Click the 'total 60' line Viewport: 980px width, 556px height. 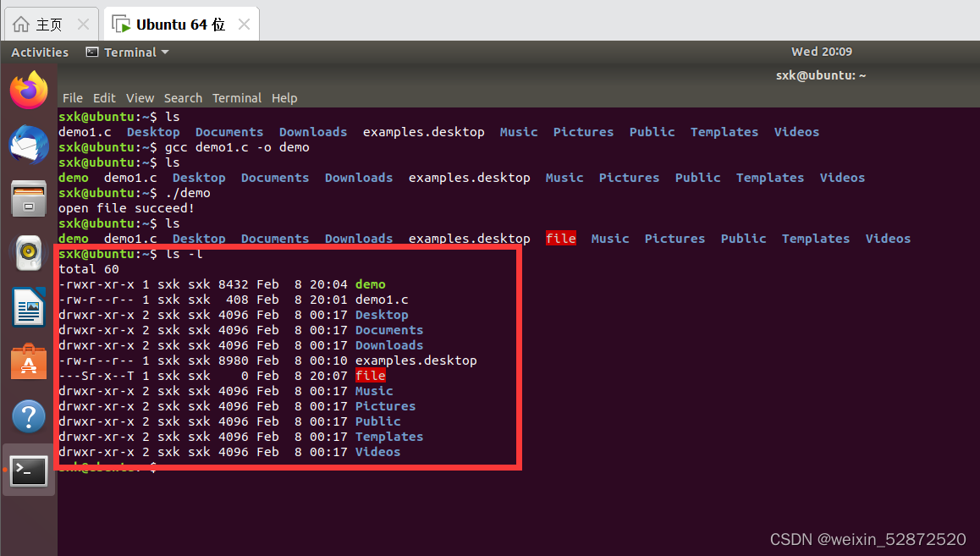89,269
